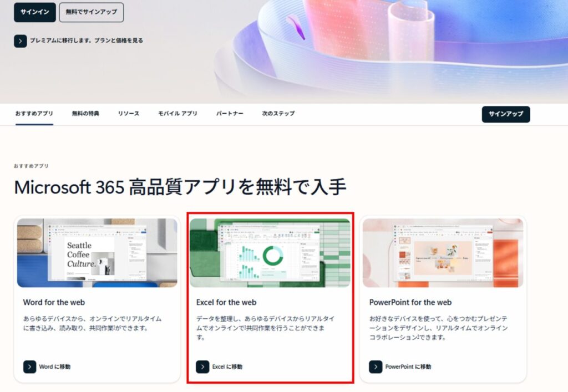Switch to the 無料の特典 tab
Viewport: 568px width, 392px height.
pos(85,114)
